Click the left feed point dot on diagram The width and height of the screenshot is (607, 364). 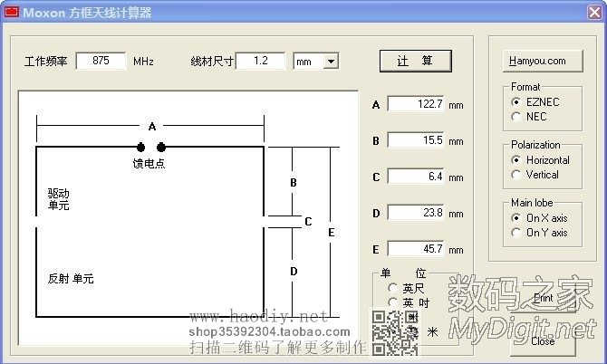point(141,147)
